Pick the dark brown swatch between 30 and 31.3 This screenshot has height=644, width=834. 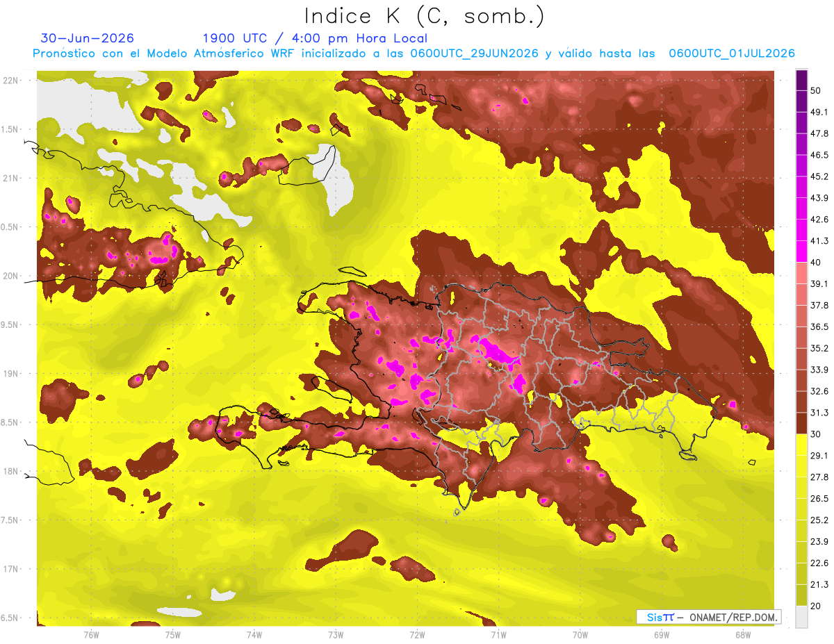coord(801,423)
